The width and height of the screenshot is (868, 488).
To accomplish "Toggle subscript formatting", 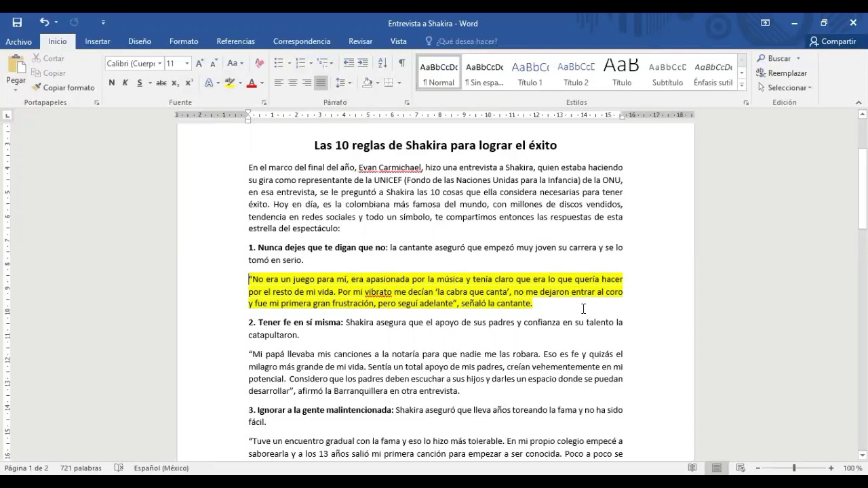I will pos(176,83).
